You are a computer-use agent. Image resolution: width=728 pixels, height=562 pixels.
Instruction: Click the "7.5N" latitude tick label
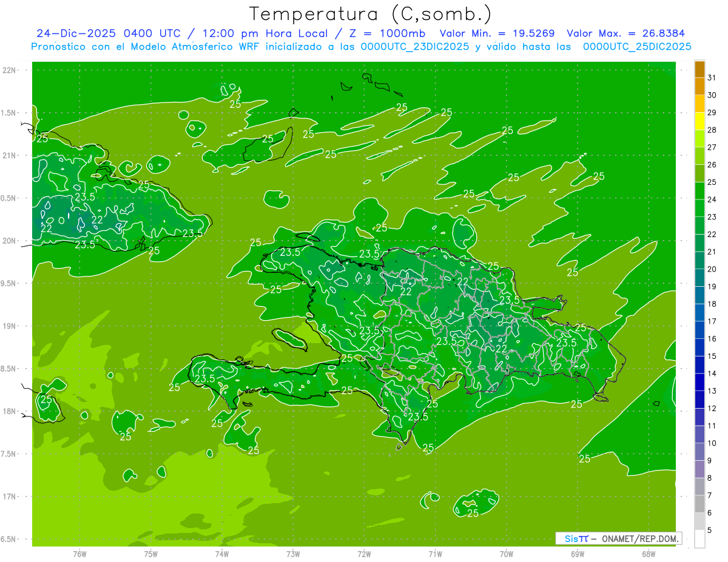coord(8,453)
